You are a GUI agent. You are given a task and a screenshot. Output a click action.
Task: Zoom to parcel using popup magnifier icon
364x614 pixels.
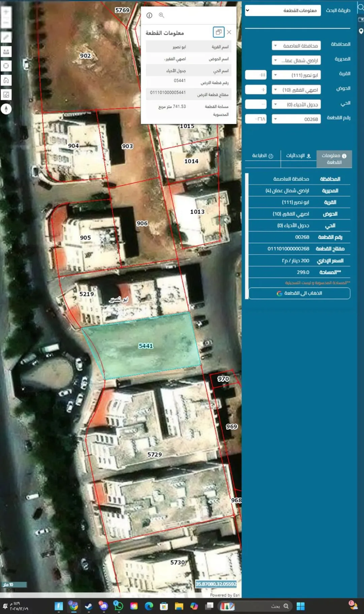click(x=161, y=15)
